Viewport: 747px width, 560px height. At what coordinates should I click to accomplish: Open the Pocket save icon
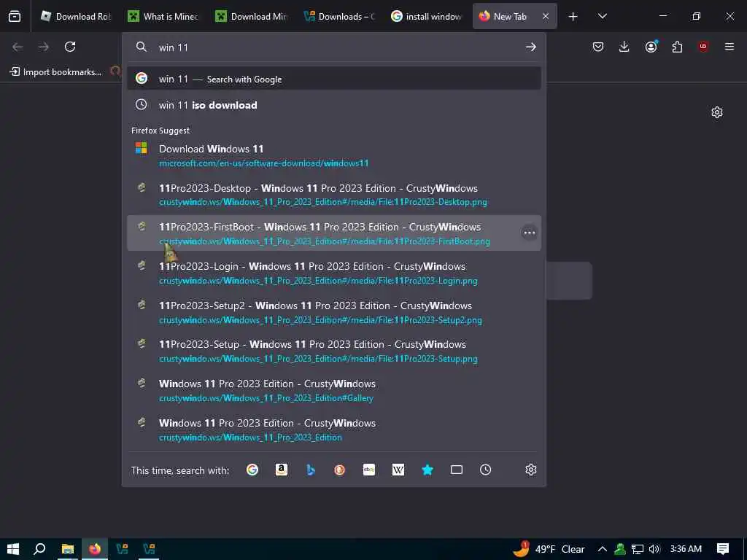tap(598, 47)
